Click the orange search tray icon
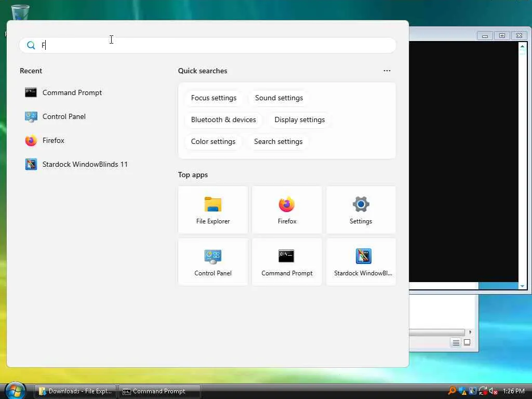This screenshot has height=399, width=532. point(452,391)
